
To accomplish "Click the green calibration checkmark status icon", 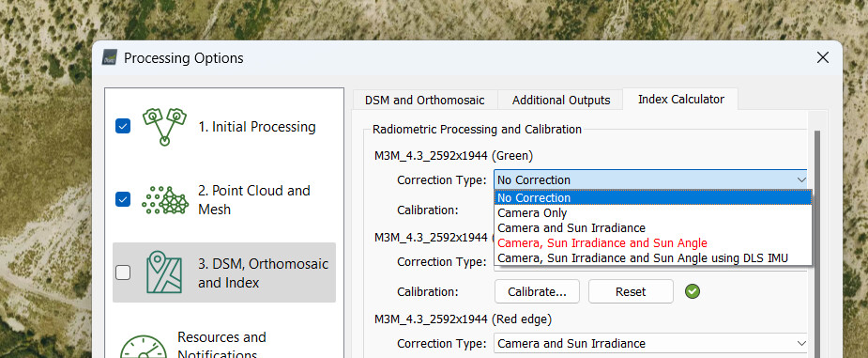I will point(692,291).
